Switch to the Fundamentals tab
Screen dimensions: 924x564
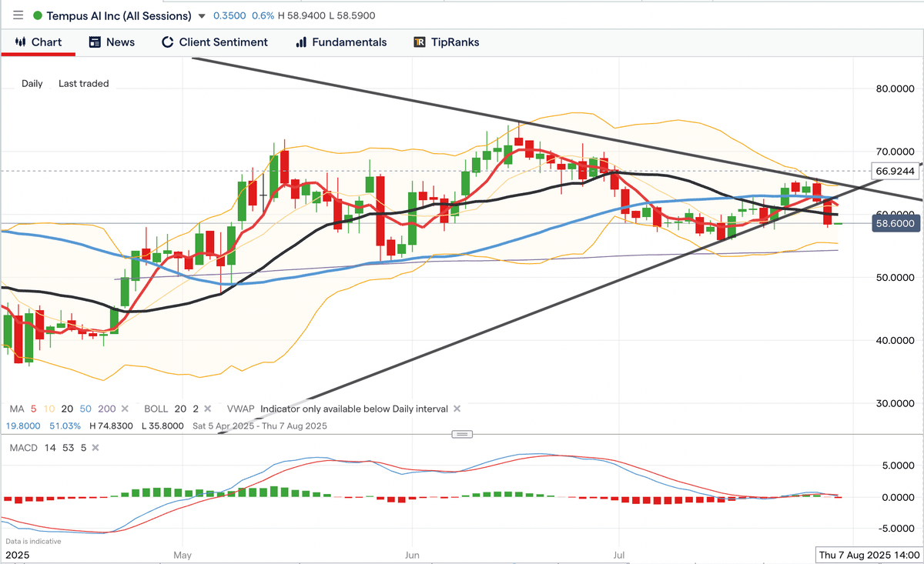(x=341, y=42)
